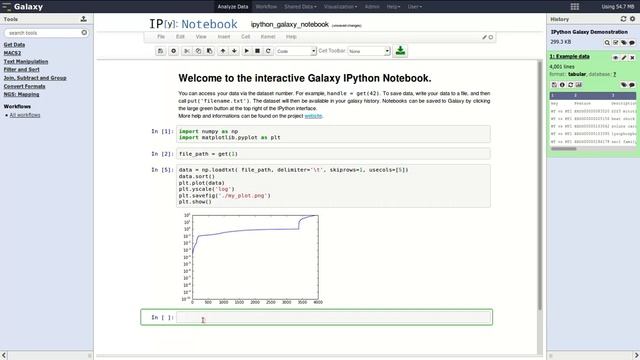Click the pencil edit-mode indicator icon
The height and width of the screenshot is (360, 640).
pyautogui.click(x=484, y=37)
